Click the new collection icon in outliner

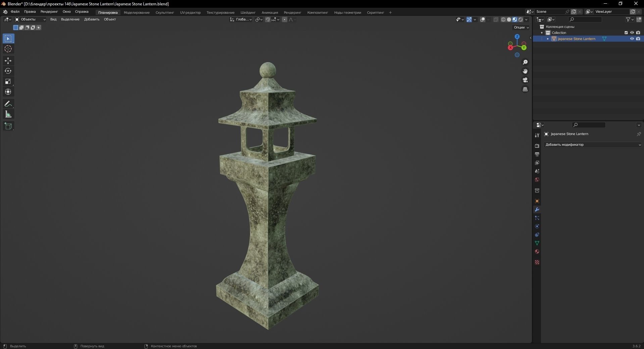(639, 19)
